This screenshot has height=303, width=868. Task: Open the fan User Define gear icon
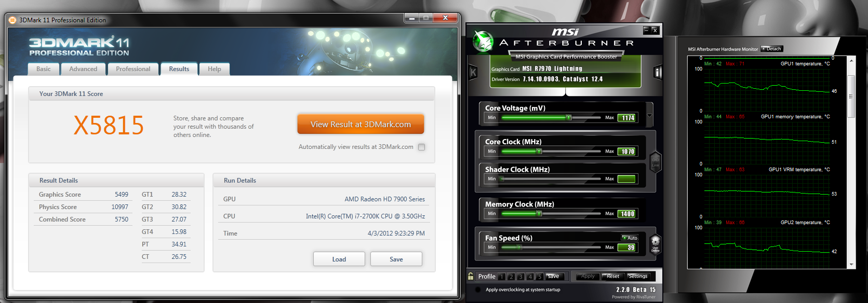click(656, 243)
